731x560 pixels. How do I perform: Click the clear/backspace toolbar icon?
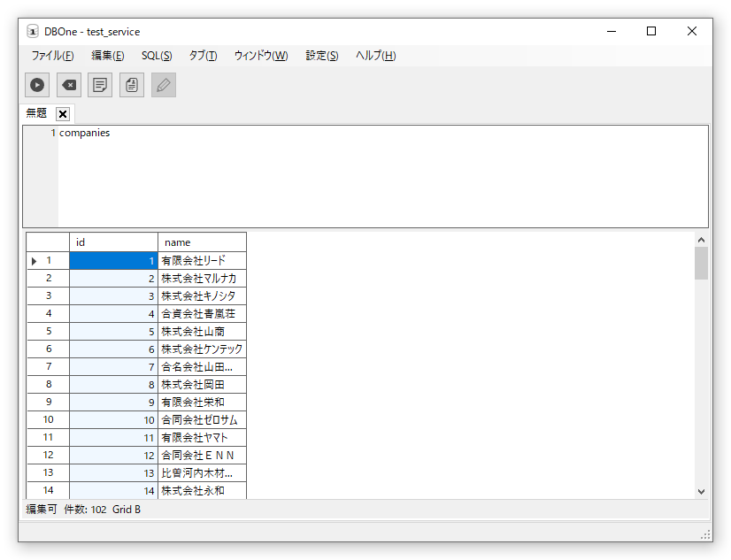click(68, 85)
